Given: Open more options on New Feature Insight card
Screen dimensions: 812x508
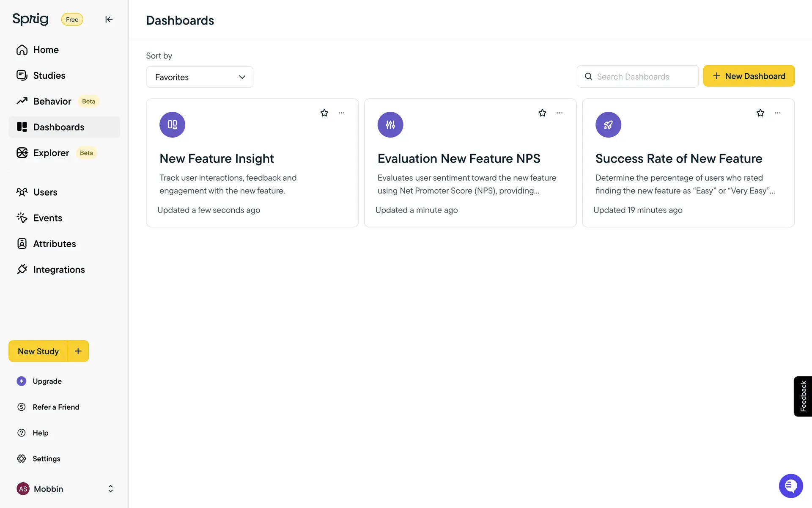Looking at the screenshot, I should 342,113.
